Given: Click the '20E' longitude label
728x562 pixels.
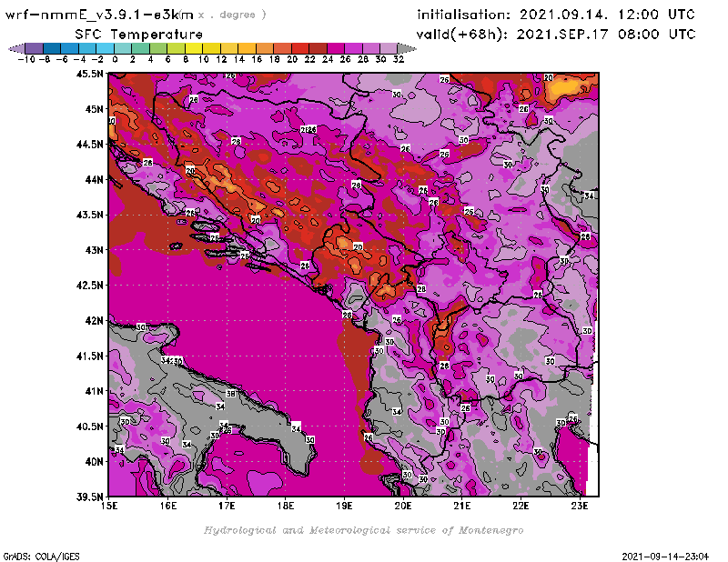Looking at the screenshot, I should pyautogui.click(x=403, y=506).
